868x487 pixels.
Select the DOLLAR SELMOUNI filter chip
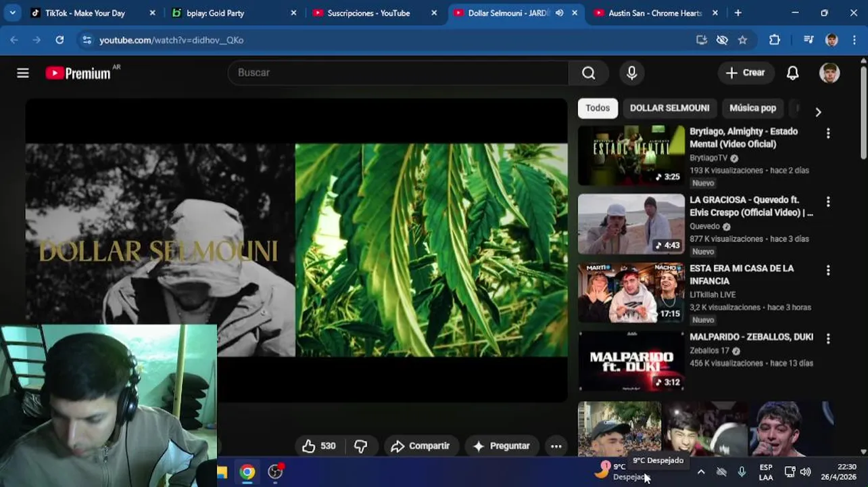click(669, 108)
